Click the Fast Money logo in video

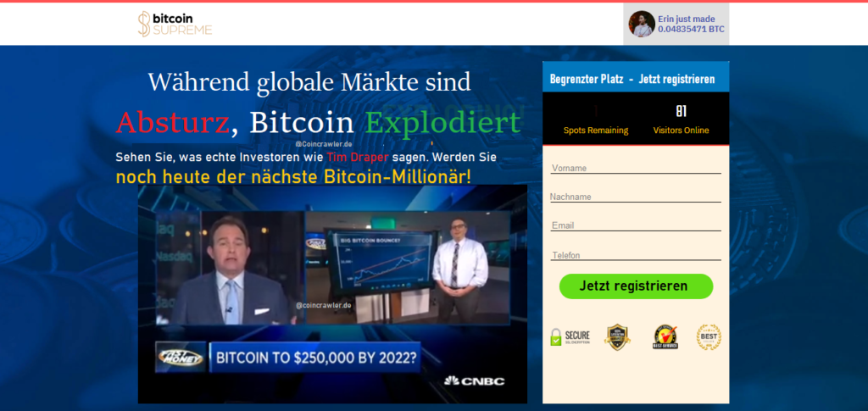tap(179, 358)
